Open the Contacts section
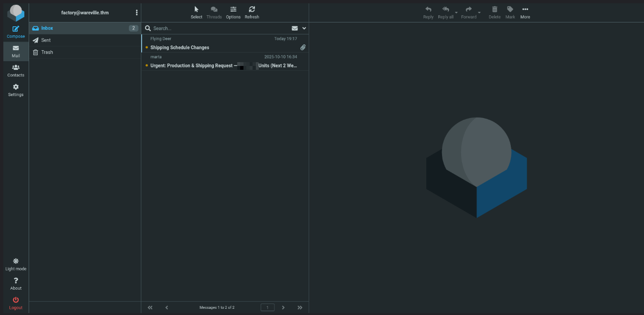644x315 pixels. 16,70
